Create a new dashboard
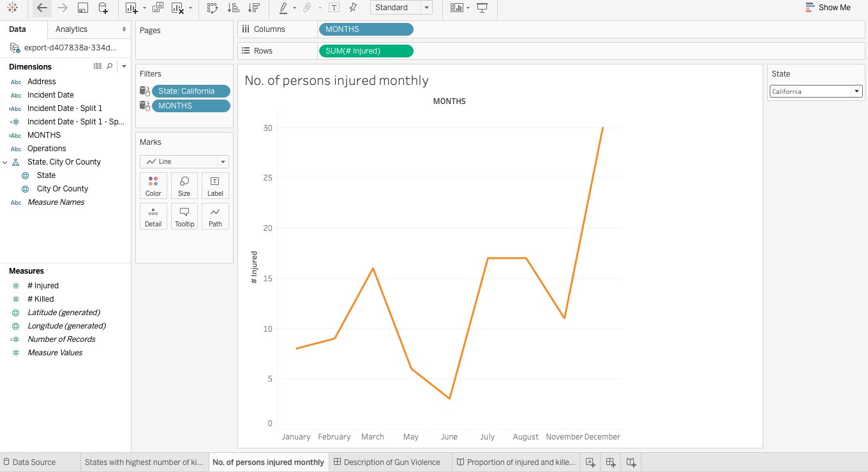 [610, 461]
